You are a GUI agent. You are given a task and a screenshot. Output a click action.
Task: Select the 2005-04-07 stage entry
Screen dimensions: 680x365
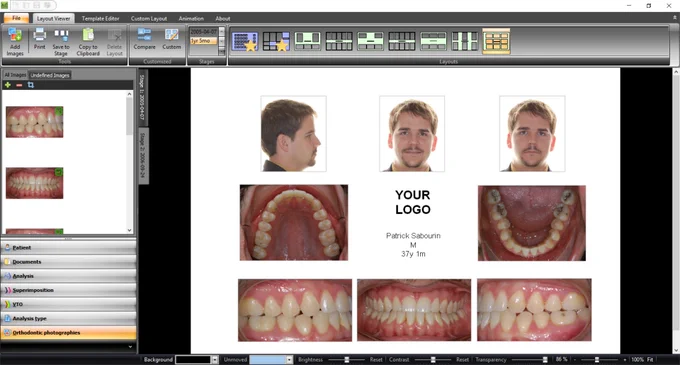203,32
